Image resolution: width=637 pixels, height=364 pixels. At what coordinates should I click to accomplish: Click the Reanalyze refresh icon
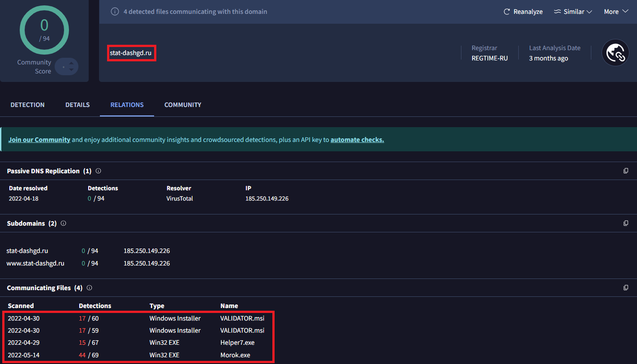coord(507,12)
